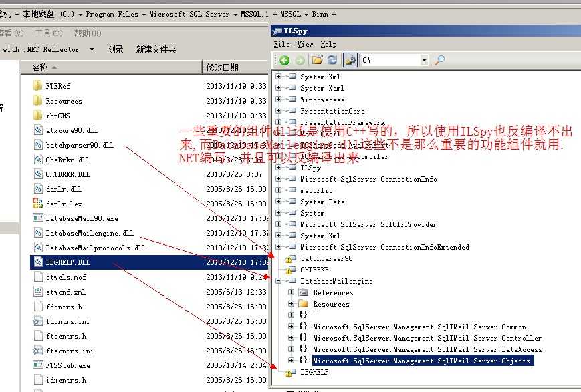Click MSSQL.1 in the address breadcrumb

click(255, 15)
